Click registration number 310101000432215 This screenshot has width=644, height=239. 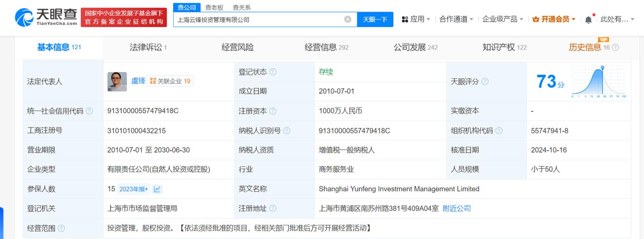click(x=136, y=131)
